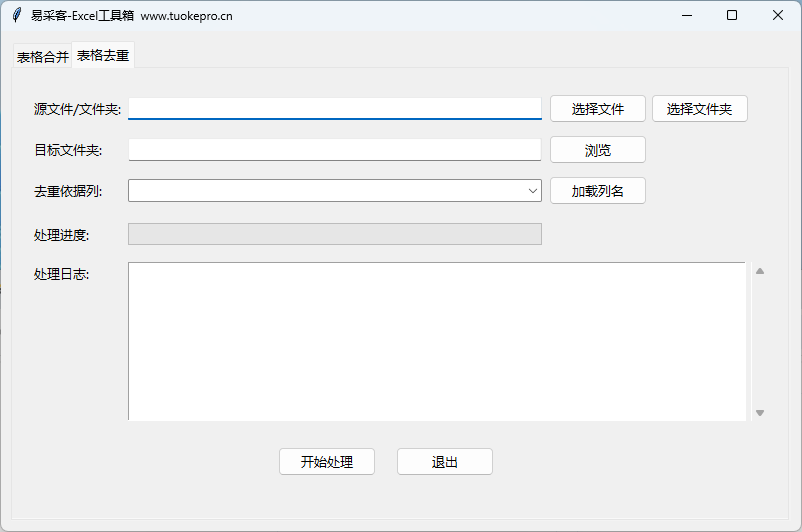Click inside the 处理日志 text area
802x532 pixels.
pyautogui.click(x=437, y=341)
